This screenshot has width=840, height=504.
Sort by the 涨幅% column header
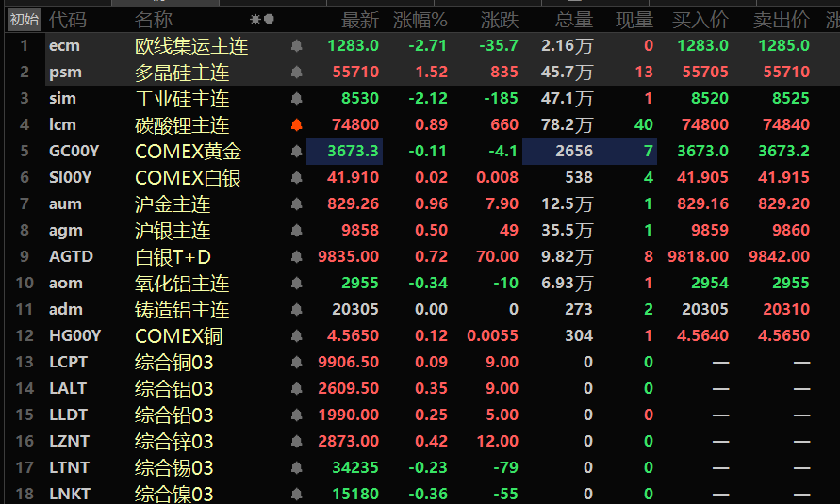click(x=420, y=19)
